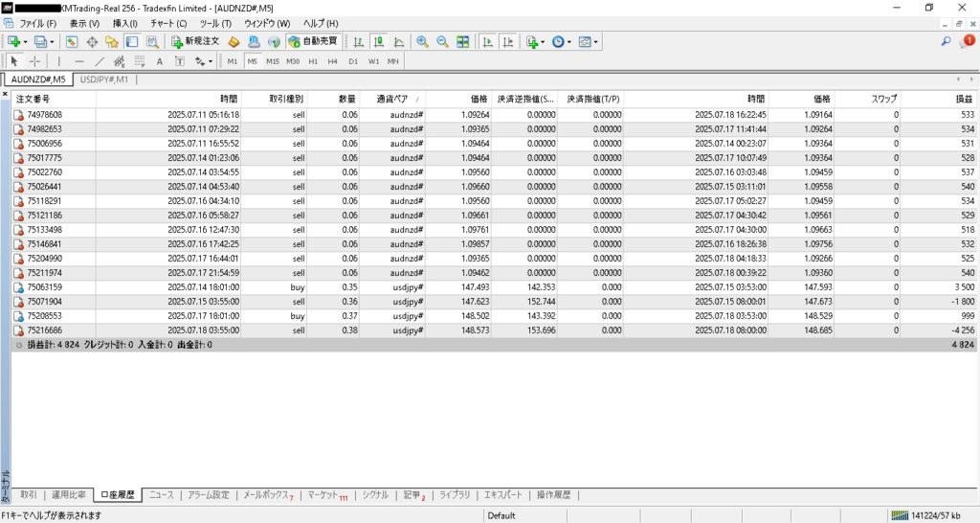Zoom out on the chart

442,42
